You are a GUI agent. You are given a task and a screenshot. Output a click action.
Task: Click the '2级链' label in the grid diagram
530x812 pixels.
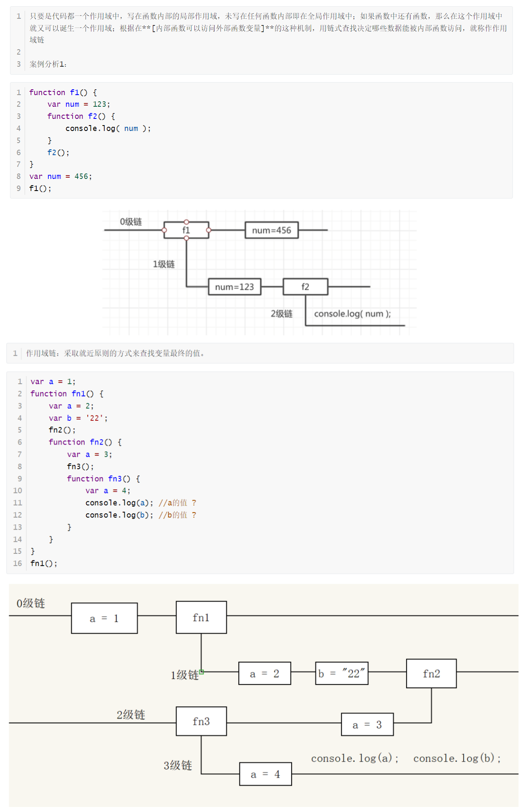click(x=282, y=314)
